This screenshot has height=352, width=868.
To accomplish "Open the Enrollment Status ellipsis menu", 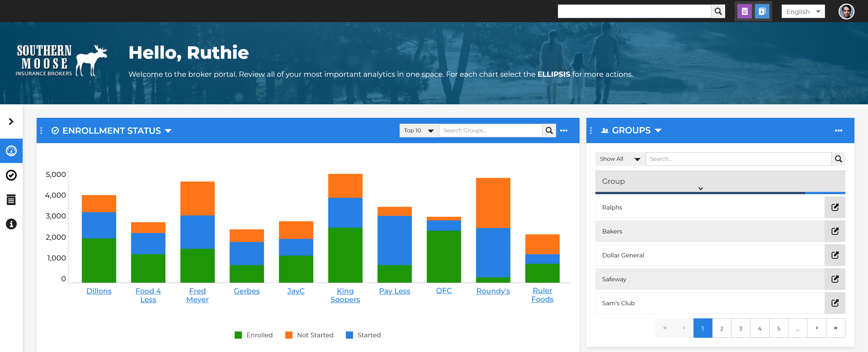I will pyautogui.click(x=564, y=131).
